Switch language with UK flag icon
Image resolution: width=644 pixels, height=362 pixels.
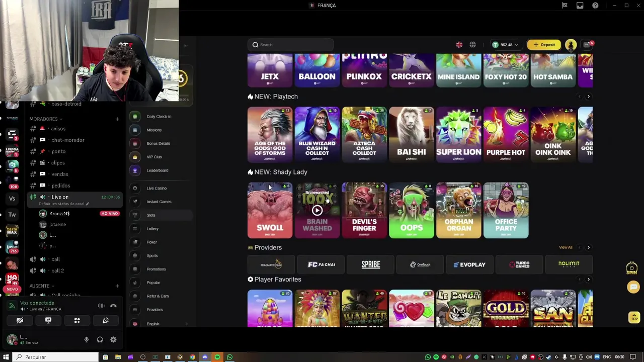459,45
